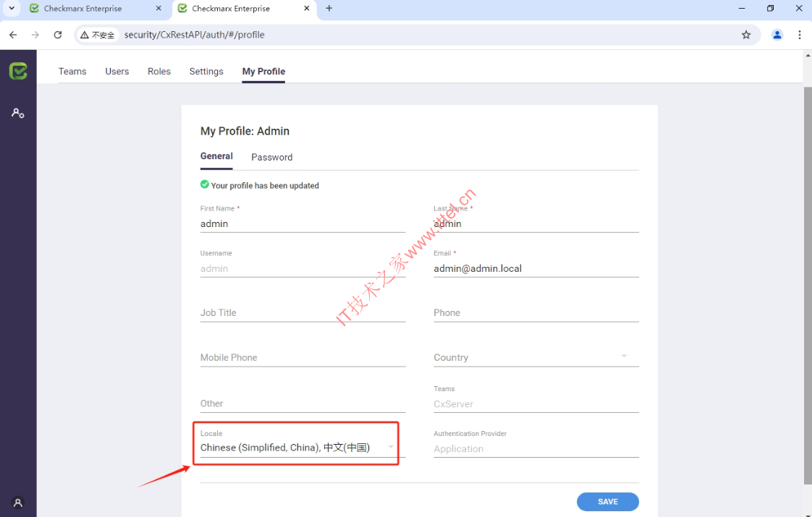The image size is (812, 517).
Task: Expand the Locale dropdown
Action: (390, 448)
